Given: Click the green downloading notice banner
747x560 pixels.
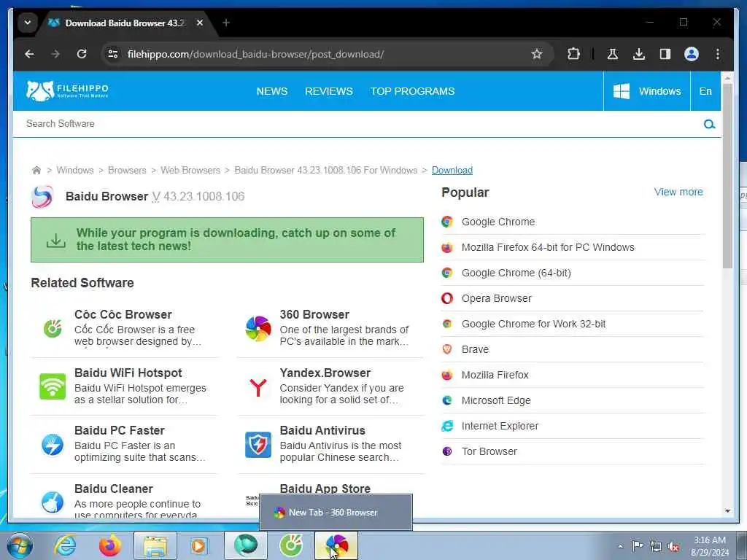Looking at the screenshot, I should click(227, 240).
